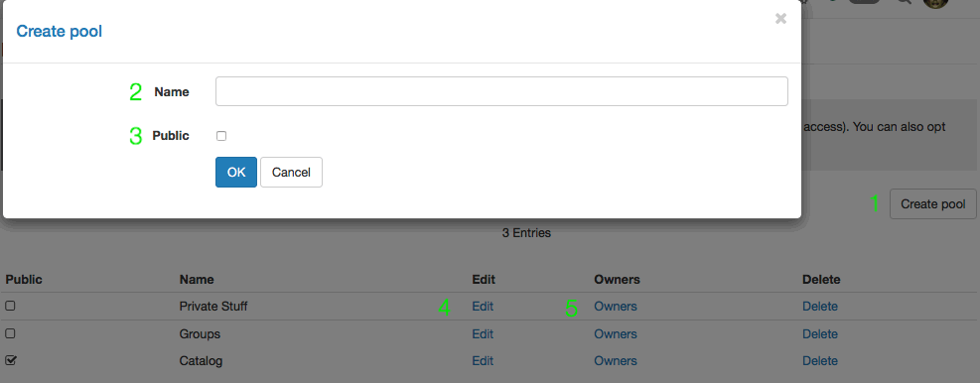Image resolution: width=980 pixels, height=383 pixels.
Task: Close the Create pool dialog with X
Action: click(x=780, y=19)
